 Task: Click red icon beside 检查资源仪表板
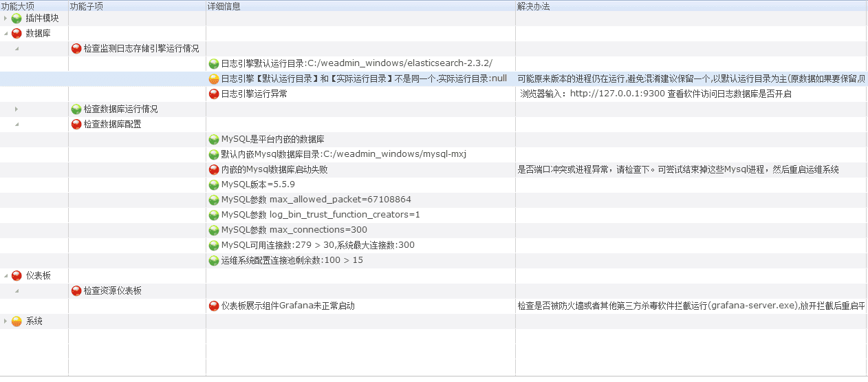pos(76,291)
